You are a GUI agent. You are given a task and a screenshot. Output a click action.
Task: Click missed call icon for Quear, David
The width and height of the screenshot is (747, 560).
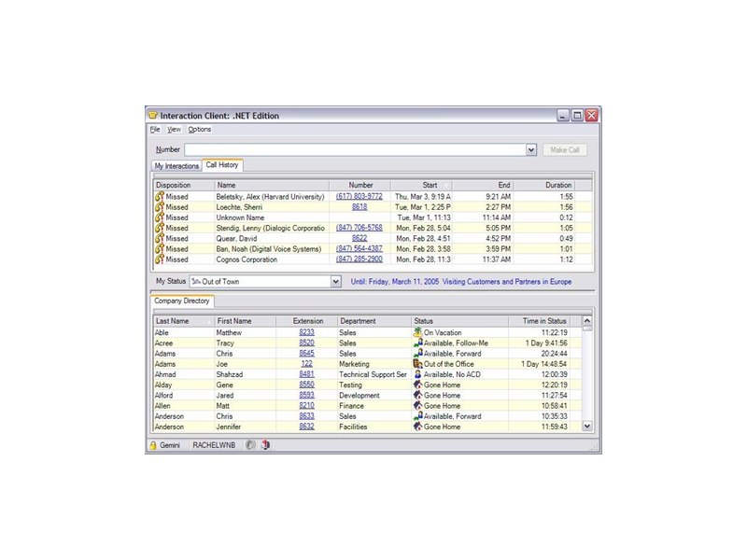pyautogui.click(x=159, y=239)
